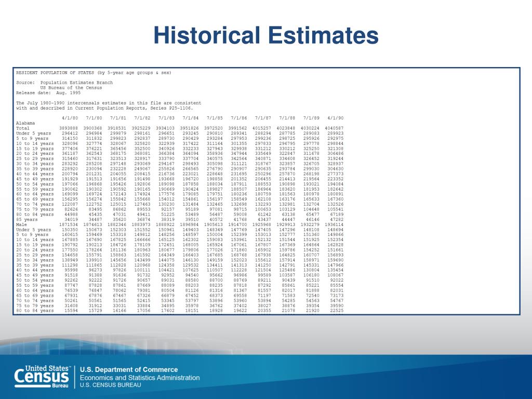Image resolution: width=532 pixels, height=399 pixels.
Task: Click the "Source: Population Estimates Branch" line
Action: point(64,83)
